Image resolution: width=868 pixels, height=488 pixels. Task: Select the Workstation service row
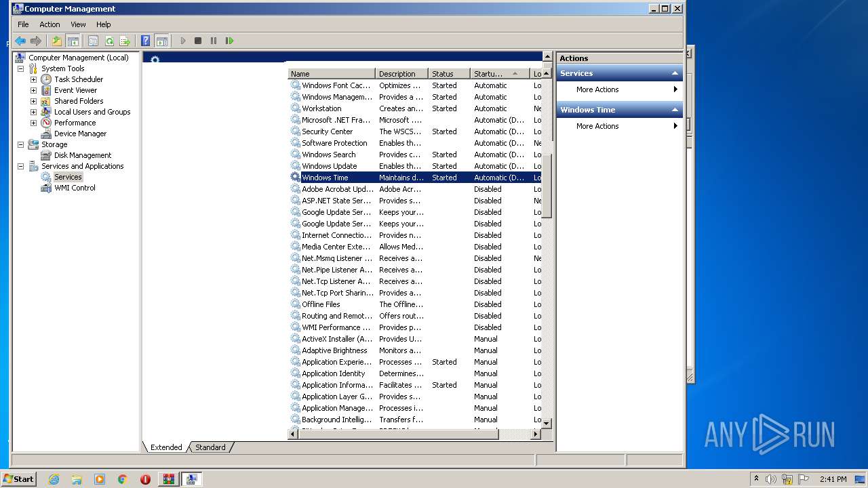(416, 108)
